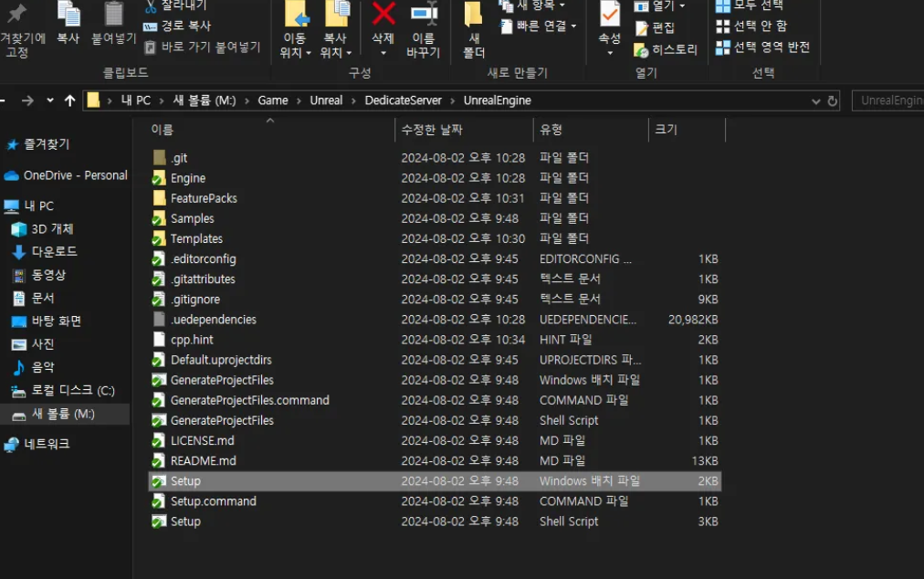The height and width of the screenshot is (579, 924).
Task: Click the Pin to Quick access (즐겨찾기에 고정) icon
Action: click(x=16, y=13)
